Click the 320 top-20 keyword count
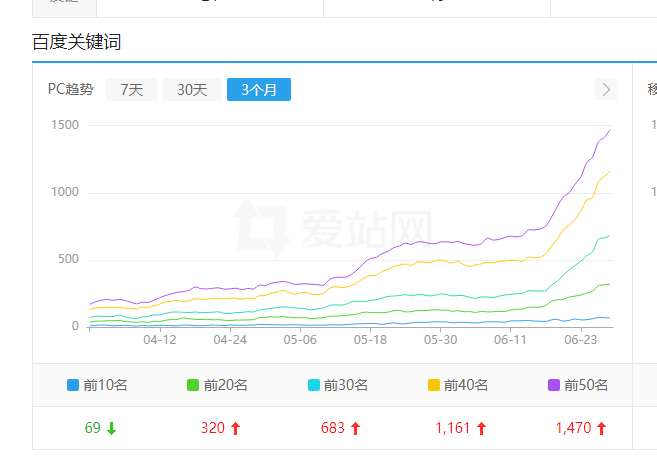Viewport: 657px width, 460px height. coord(213,428)
